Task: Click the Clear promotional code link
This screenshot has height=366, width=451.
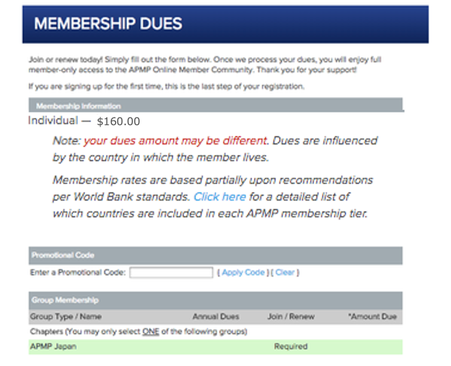Action: tap(285, 272)
